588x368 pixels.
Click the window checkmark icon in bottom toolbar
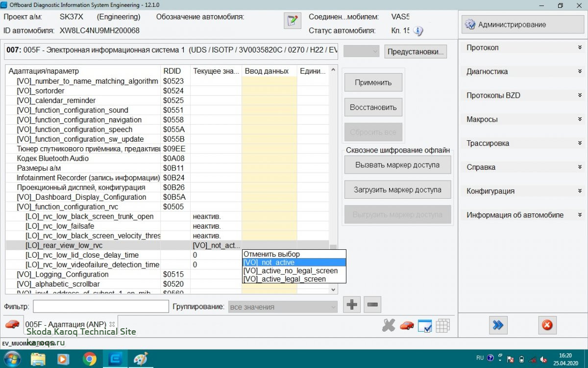[424, 325]
